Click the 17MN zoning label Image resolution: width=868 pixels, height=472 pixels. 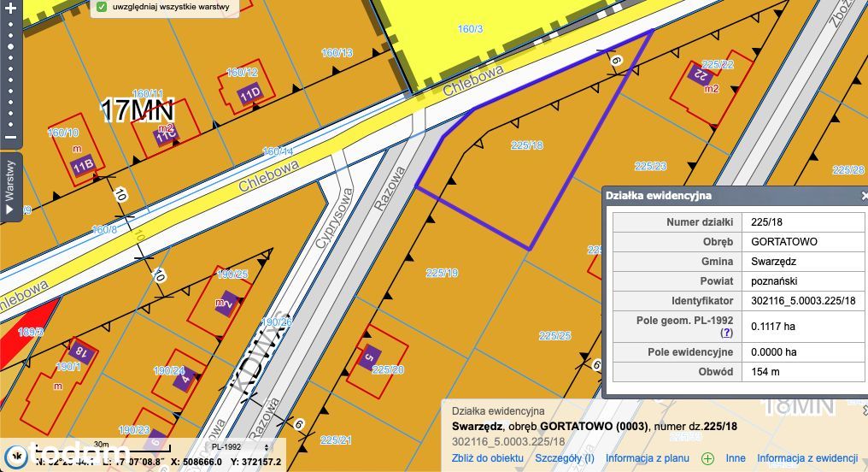pos(138,110)
